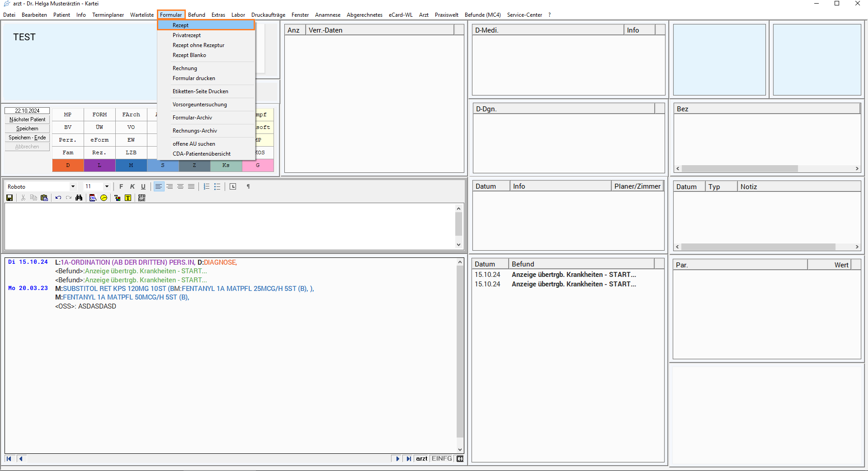The height and width of the screenshot is (471, 868).
Task: Toggle paragraph marks display
Action: click(248, 186)
